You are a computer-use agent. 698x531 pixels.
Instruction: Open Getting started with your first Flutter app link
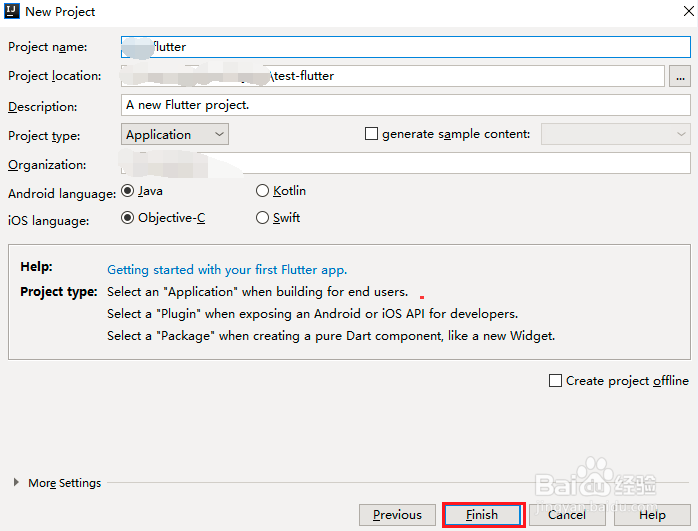click(x=227, y=270)
